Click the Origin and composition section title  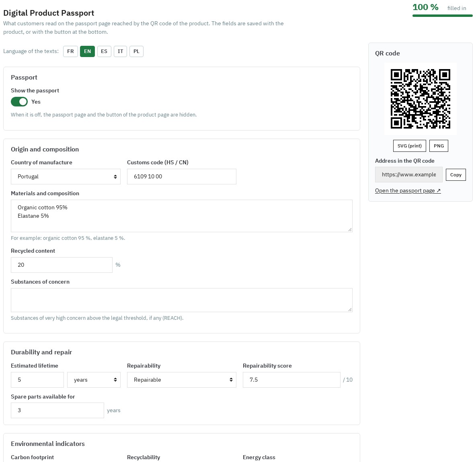tap(45, 149)
